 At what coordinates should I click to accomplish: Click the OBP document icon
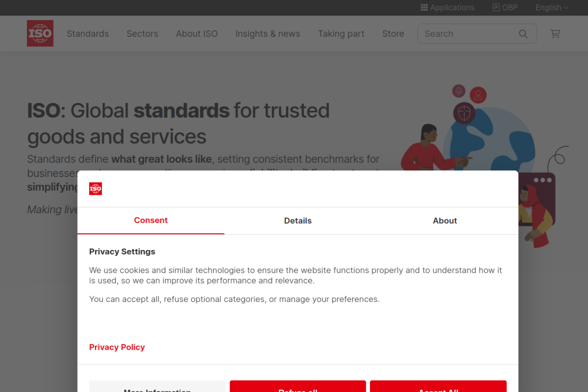click(x=496, y=7)
